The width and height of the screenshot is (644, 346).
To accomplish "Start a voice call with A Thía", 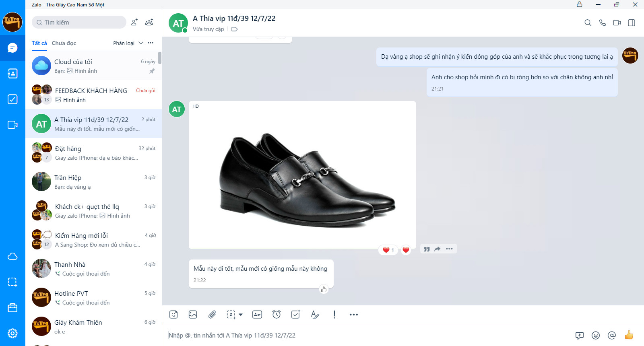I will coord(602,23).
